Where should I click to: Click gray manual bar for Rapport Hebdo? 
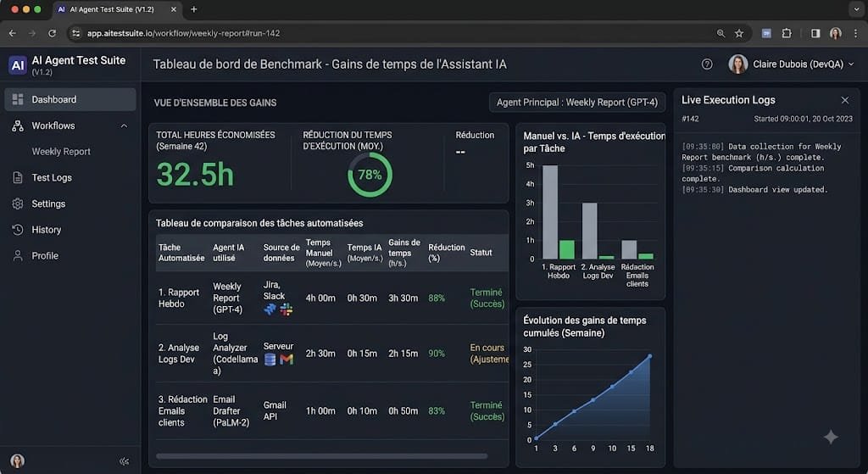coord(549,212)
